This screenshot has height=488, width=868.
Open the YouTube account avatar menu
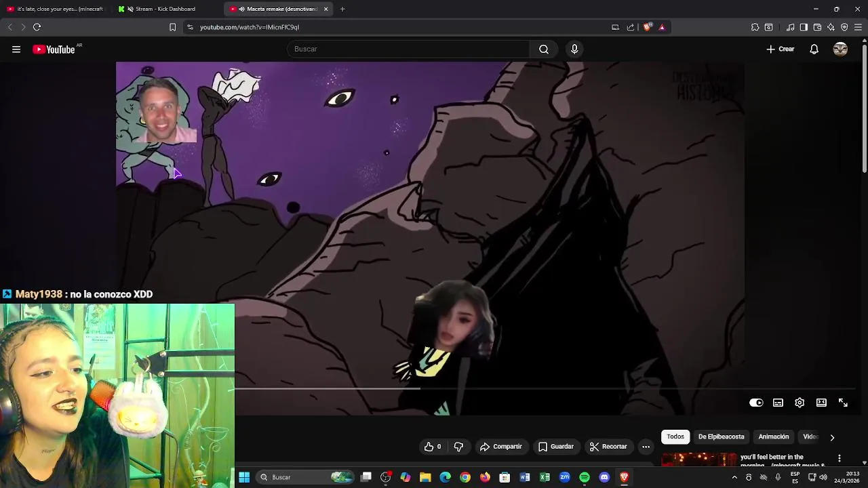840,49
